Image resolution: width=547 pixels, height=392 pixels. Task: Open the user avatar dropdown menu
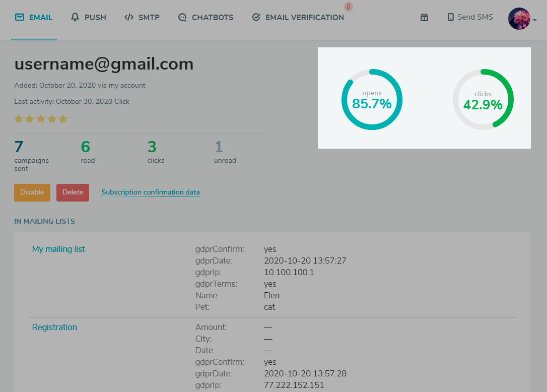coord(522,19)
